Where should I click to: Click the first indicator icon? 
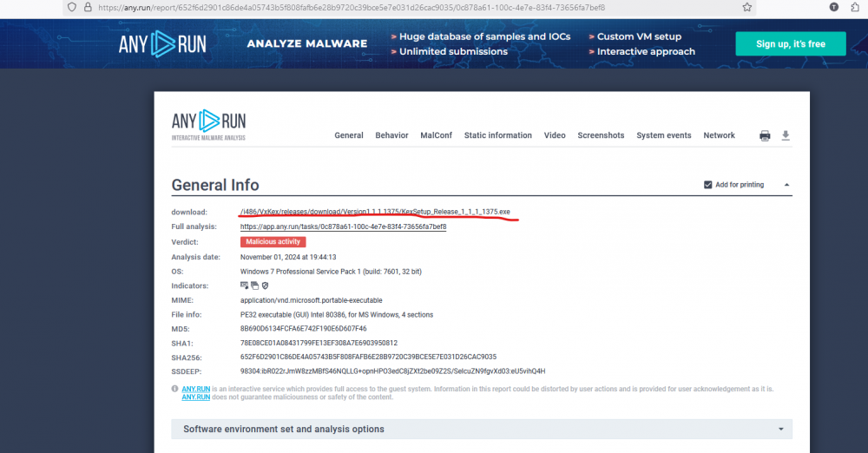pos(245,285)
